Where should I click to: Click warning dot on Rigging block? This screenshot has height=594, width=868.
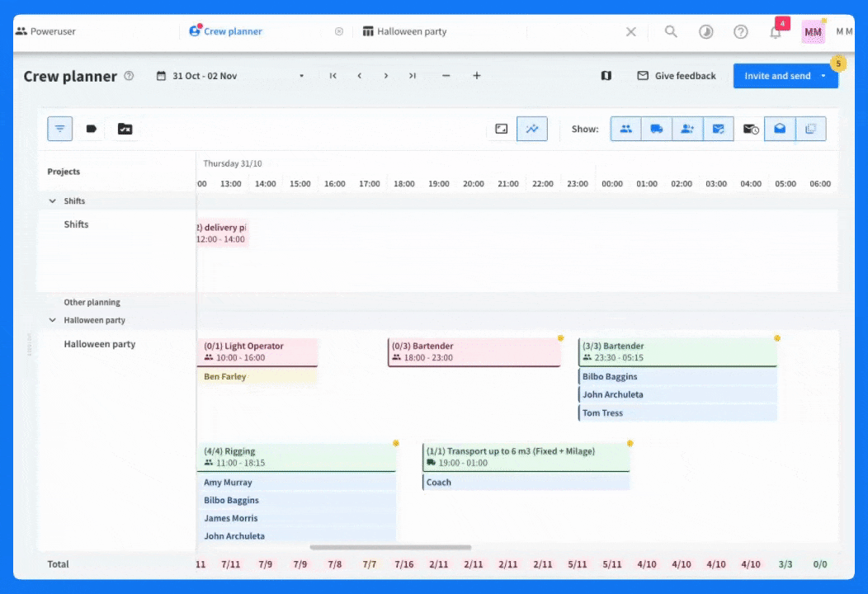[396, 443]
